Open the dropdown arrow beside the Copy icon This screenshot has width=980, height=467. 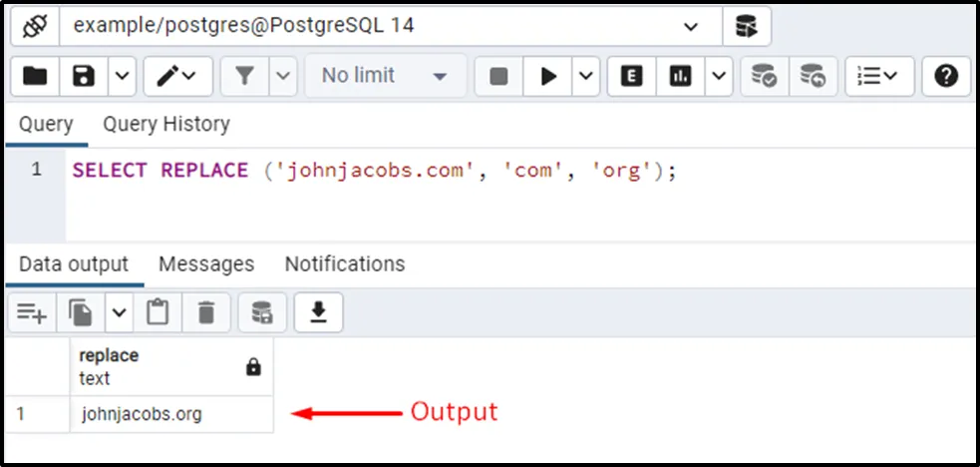[120, 312]
